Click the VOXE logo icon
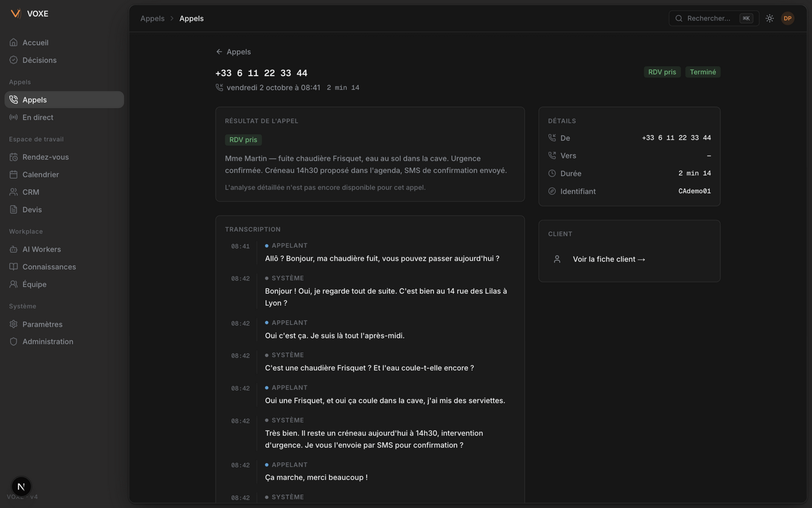Image resolution: width=812 pixels, height=508 pixels. point(16,14)
